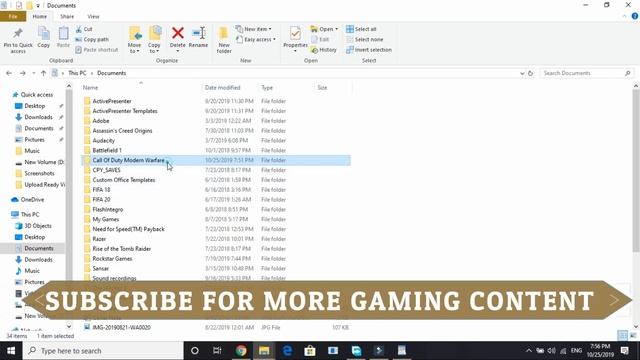Click Copy path in Clipboard group

[92, 40]
